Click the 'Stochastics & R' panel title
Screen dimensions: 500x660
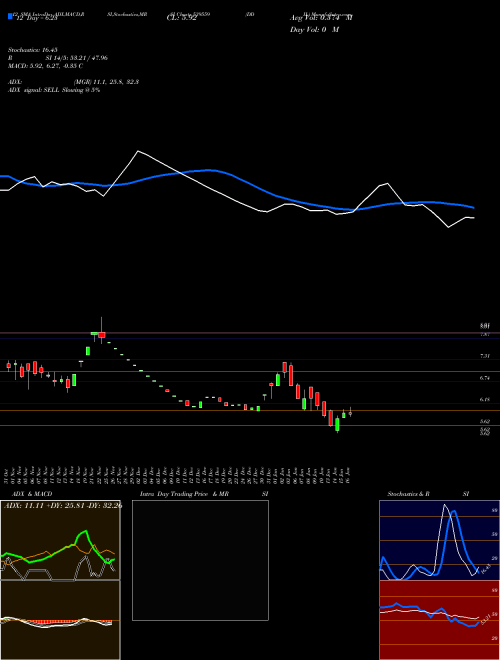(x=409, y=494)
